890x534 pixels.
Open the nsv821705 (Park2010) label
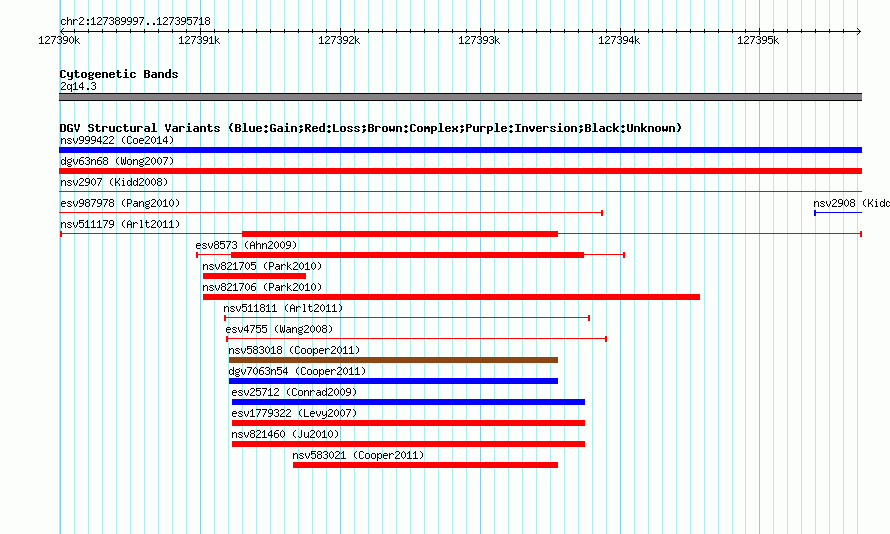coord(262,266)
